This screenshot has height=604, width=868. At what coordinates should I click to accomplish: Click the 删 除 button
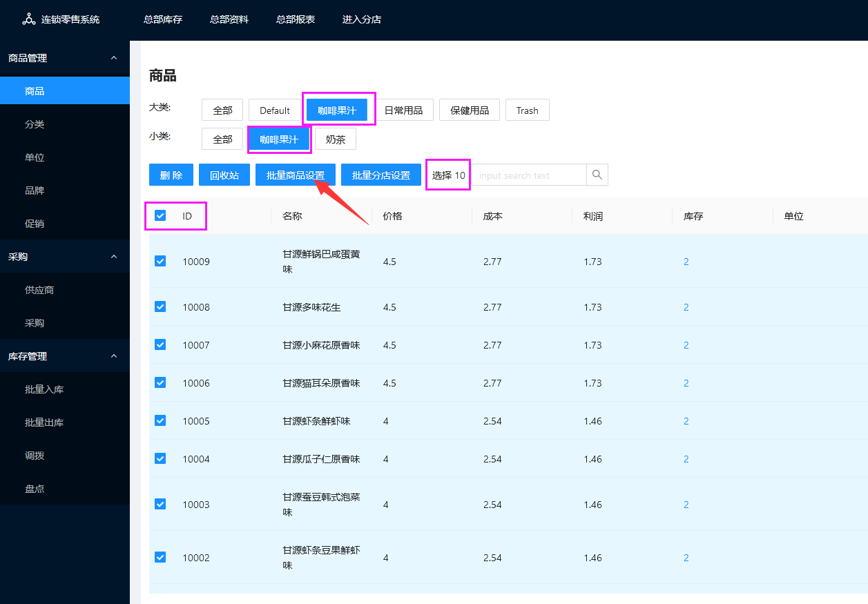tap(171, 175)
